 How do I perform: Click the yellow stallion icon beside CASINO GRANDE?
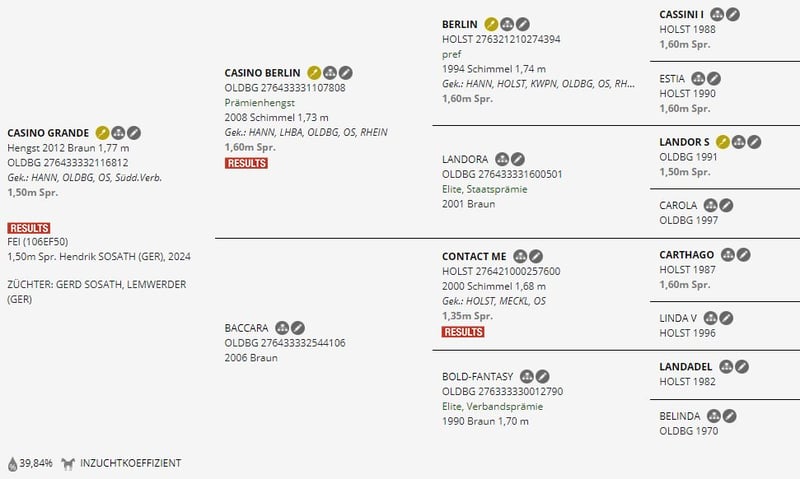click(x=103, y=133)
